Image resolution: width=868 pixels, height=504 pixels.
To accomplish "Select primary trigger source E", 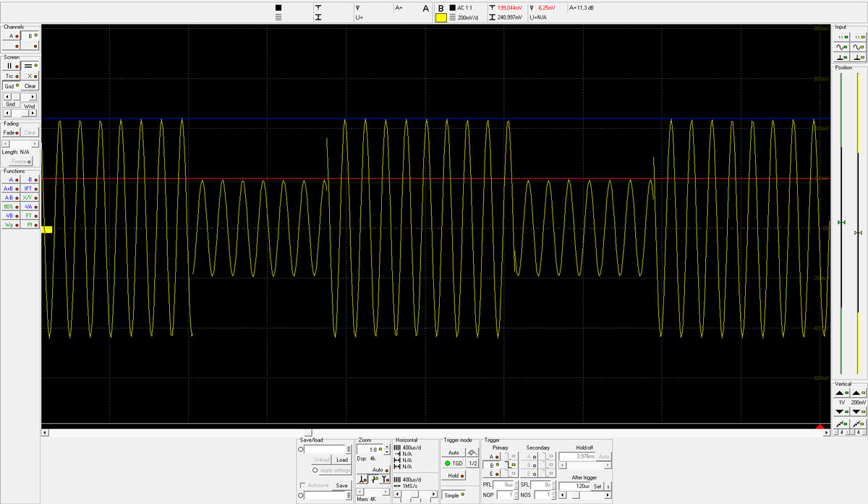I will tap(494, 474).
